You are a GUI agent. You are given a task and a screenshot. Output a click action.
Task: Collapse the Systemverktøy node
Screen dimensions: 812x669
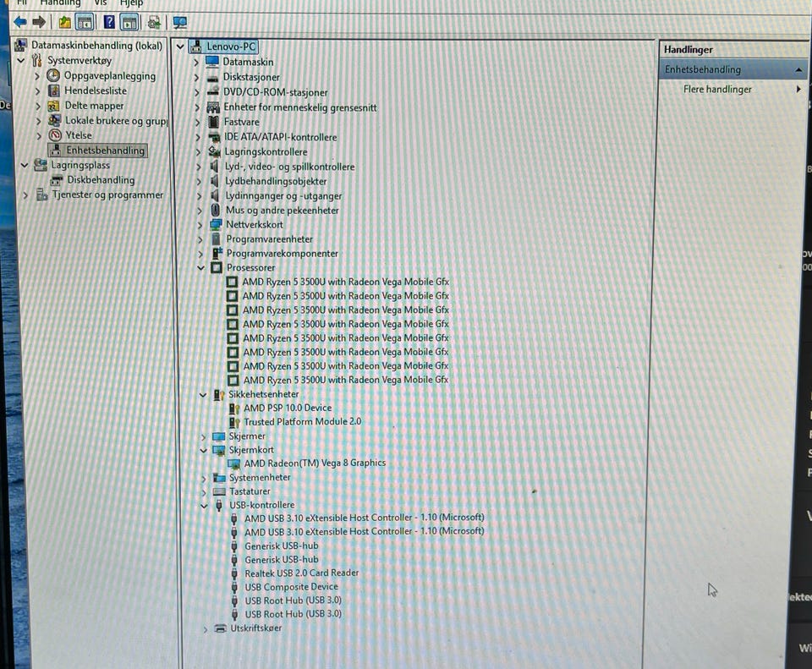pos(21,61)
